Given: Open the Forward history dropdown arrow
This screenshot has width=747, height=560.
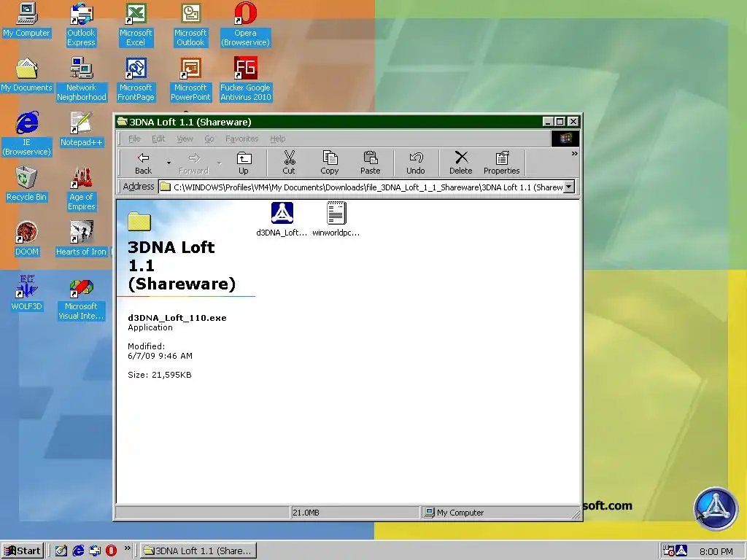Looking at the screenshot, I should (x=219, y=163).
